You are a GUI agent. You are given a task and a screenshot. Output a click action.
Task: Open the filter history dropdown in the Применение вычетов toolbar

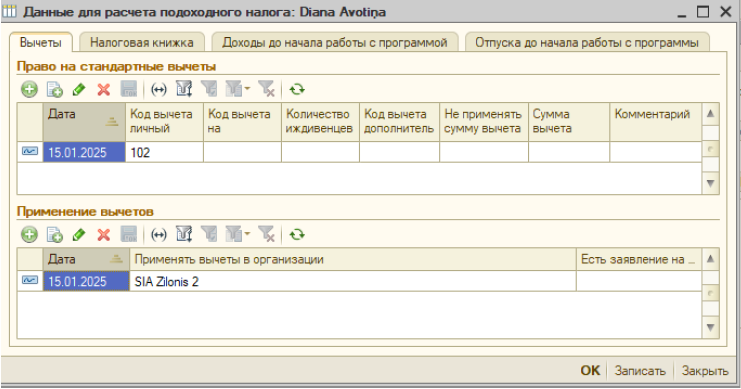coord(238,234)
